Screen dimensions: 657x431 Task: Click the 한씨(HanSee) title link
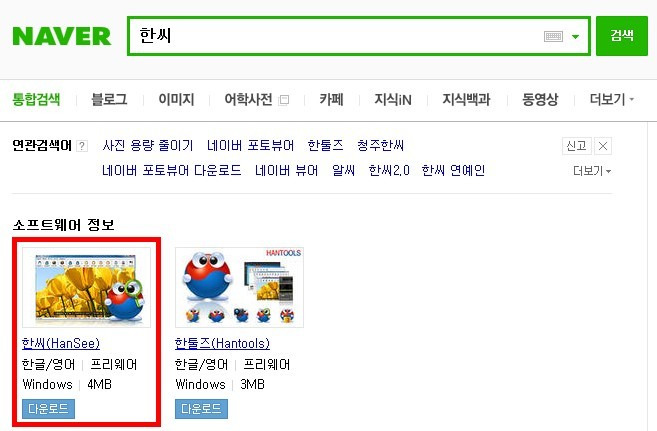click(61, 343)
